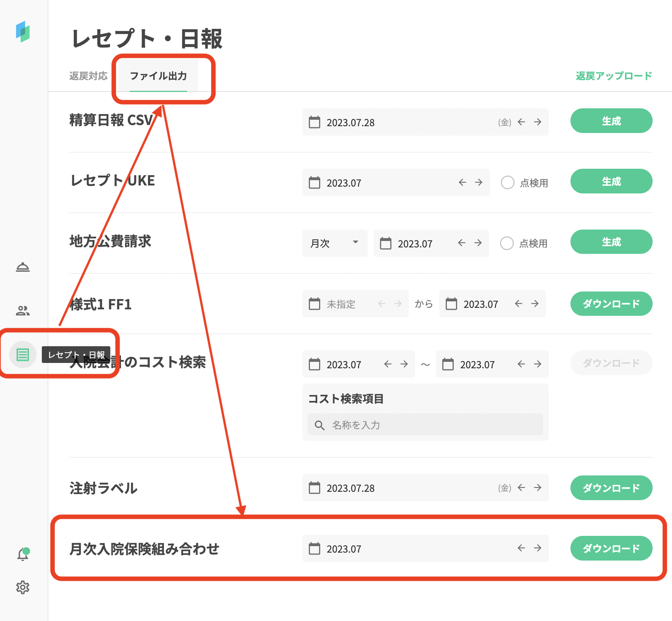672x621 pixels.
Task: Enable 点検用 for レセプト UKE
Action: pos(508,182)
